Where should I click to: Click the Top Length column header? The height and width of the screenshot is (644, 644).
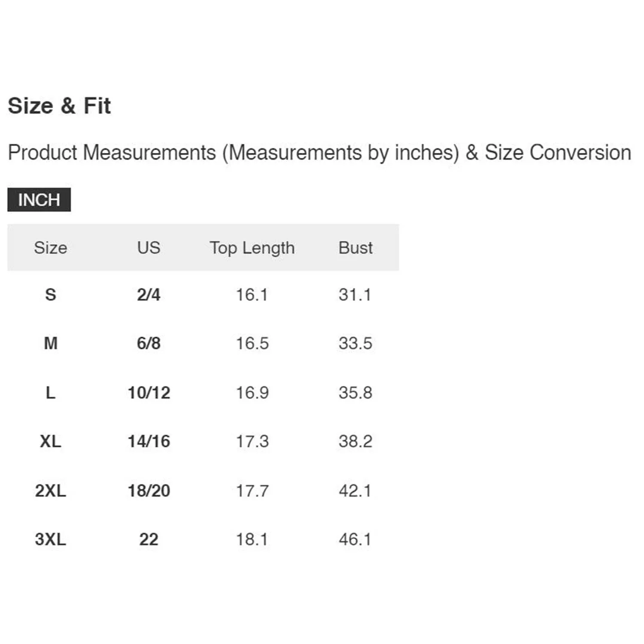coord(252,248)
